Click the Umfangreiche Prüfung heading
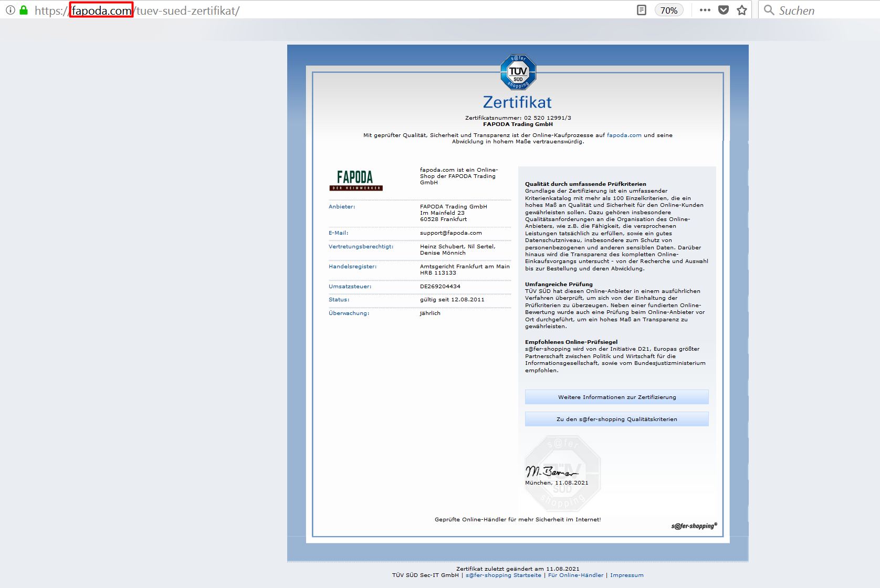Screen dimensions: 880x588 point(559,285)
